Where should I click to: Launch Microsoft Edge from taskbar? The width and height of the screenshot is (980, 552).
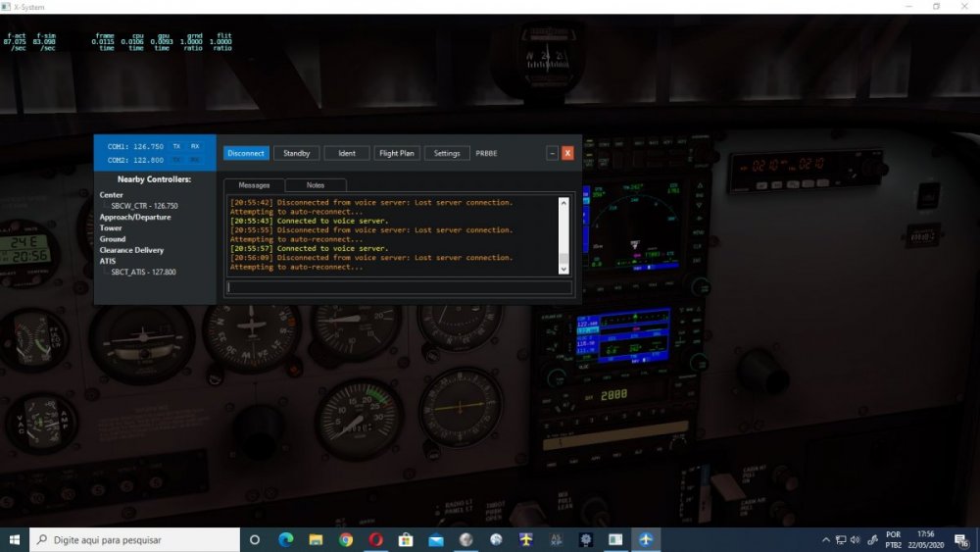tap(285, 539)
